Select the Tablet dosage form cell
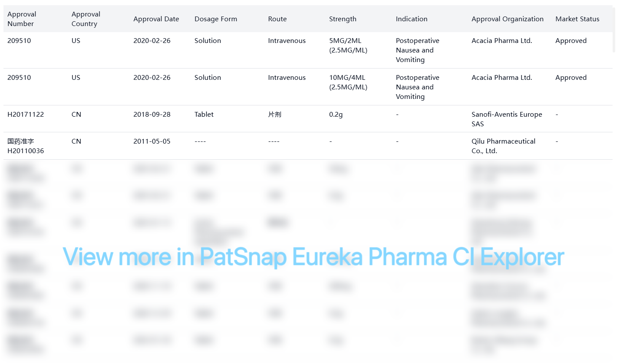This screenshot has width=623, height=364. click(204, 115)
